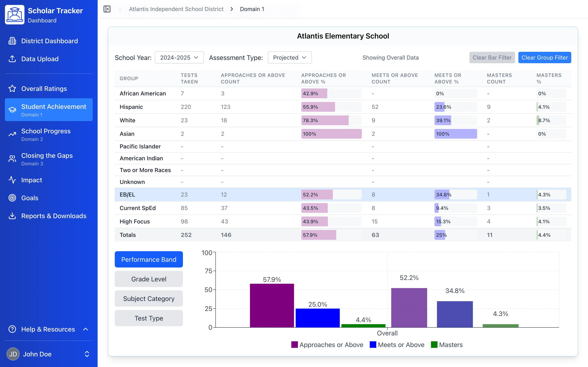Collapse the sidebar with the panel icon
This screenshot has width=588, height=367.
(107, 9)
